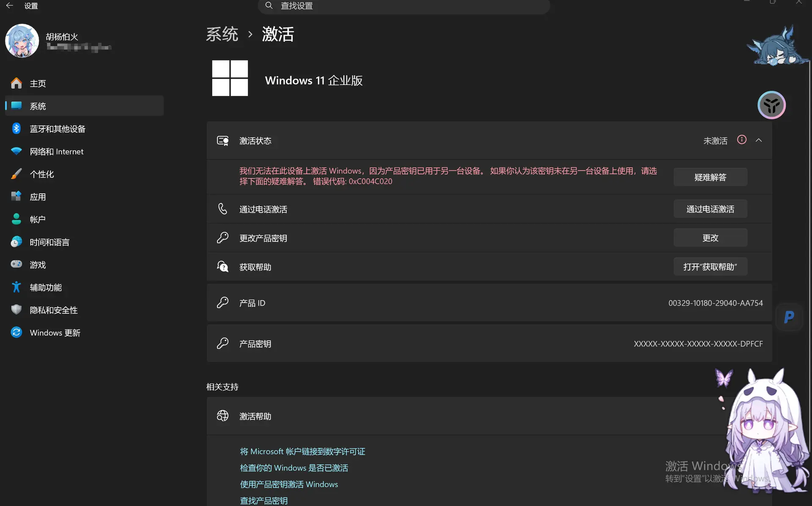
Task: Click the activation state certificate icon
Action: click(x=223, y=141)
